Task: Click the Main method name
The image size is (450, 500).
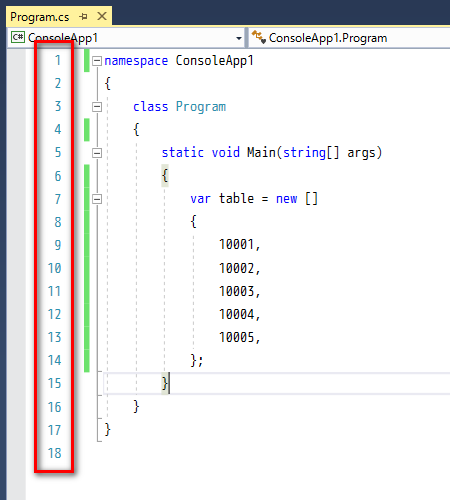Action: point(261,153)
